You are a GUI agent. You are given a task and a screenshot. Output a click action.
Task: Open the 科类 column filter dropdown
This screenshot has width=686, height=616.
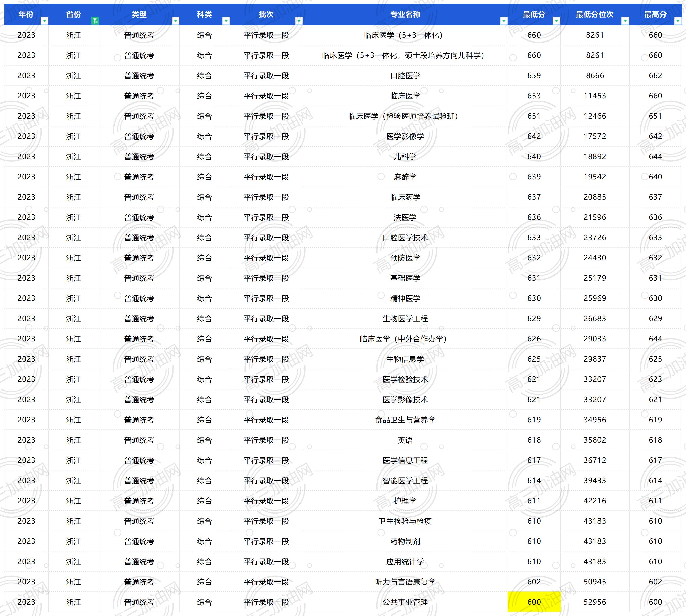[226, 21]
